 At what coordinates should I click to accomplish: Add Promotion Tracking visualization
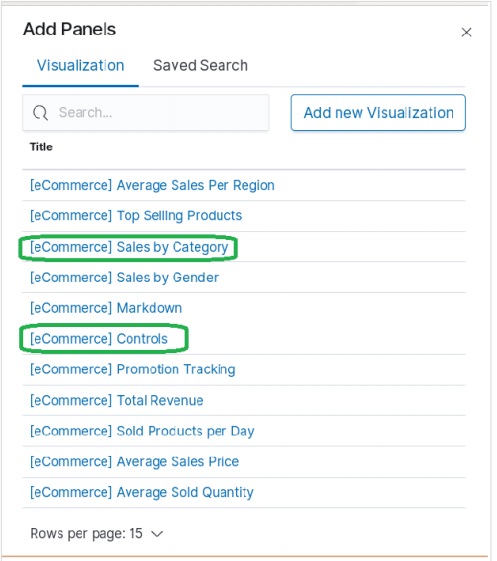click(x=133, y=370)
